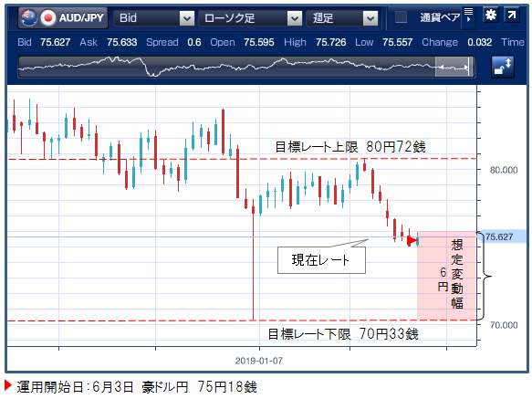Click the Bid value 75.627
The width and height of the screenshot is (532, 399).
[56, 42]
